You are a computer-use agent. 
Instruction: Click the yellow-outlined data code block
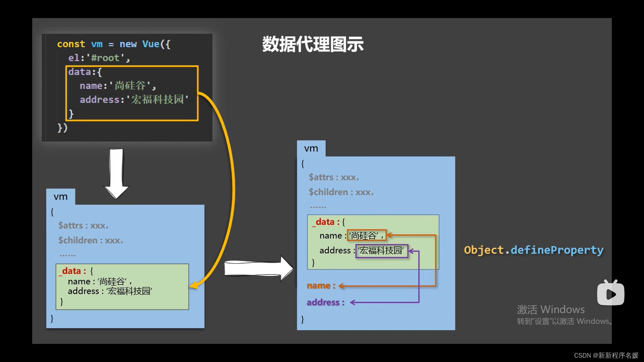(x=132, y=93)
